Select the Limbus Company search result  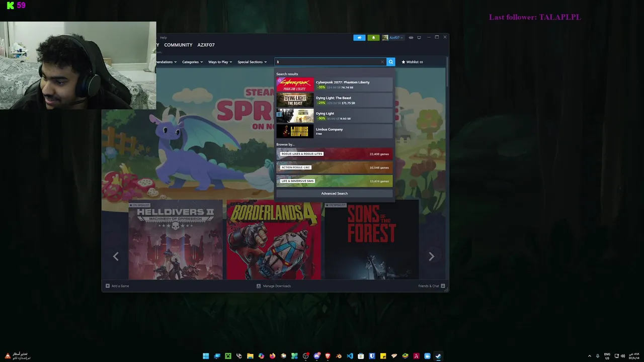click(x=334, y=131)
